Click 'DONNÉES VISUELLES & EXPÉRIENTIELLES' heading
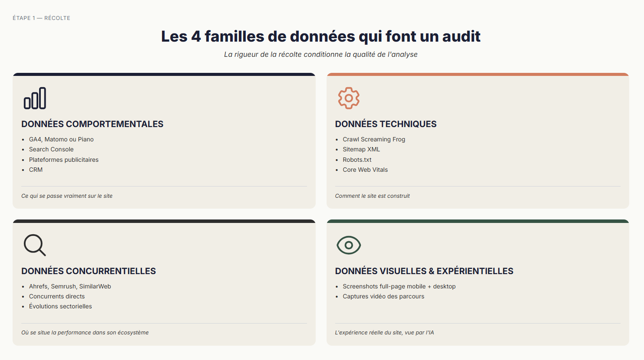The width and height of the screenshot is (644, 360). pyautogui.click(x=424, y=271)
